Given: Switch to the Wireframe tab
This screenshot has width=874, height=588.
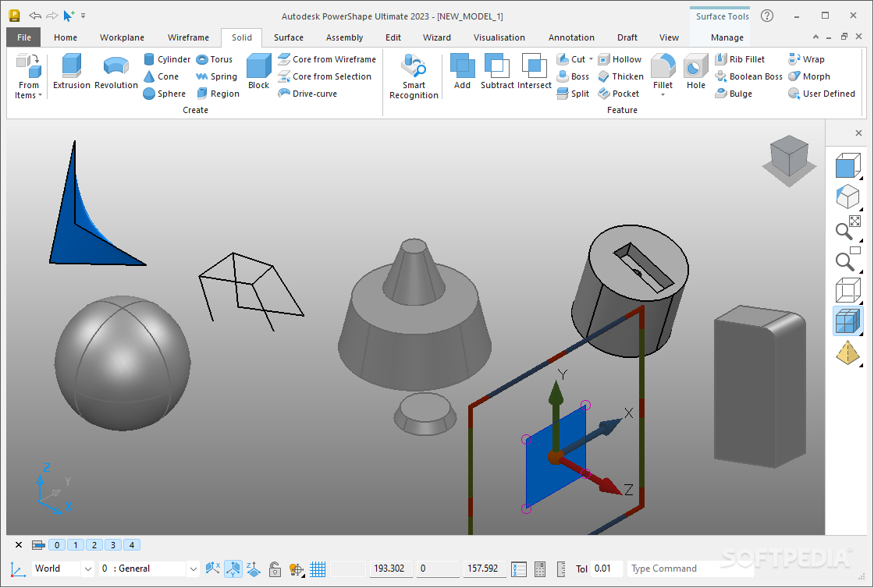Looking at the screenshot, I should [188, 37].
